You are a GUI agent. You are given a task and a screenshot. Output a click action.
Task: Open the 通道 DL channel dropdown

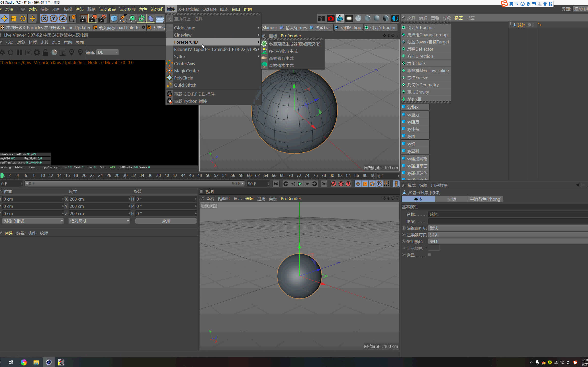tap(107, 52)
